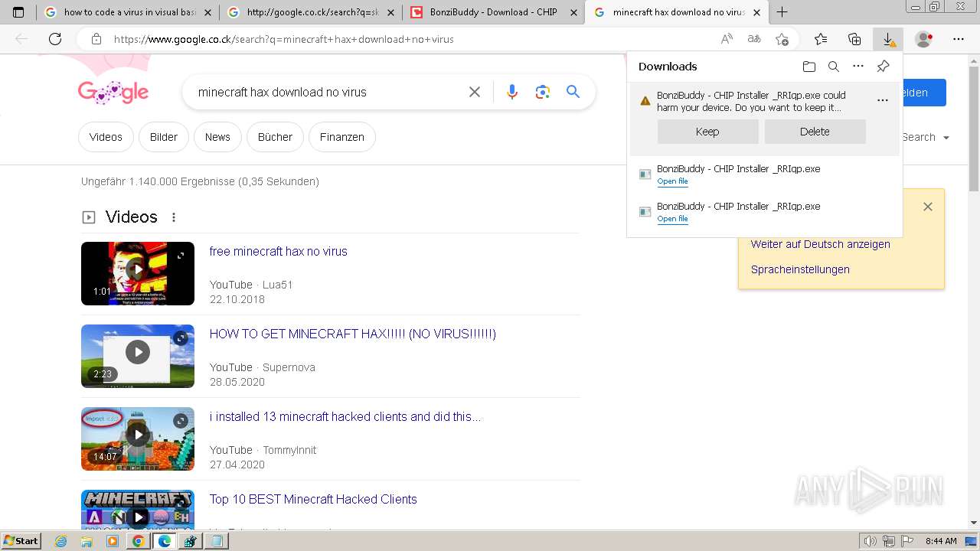Viewport: 980px width, 551px height.
Task: Click 'Weiter auf Deutsch anzeigen' link
Action: pyautogui.click(x=820, y=244)
